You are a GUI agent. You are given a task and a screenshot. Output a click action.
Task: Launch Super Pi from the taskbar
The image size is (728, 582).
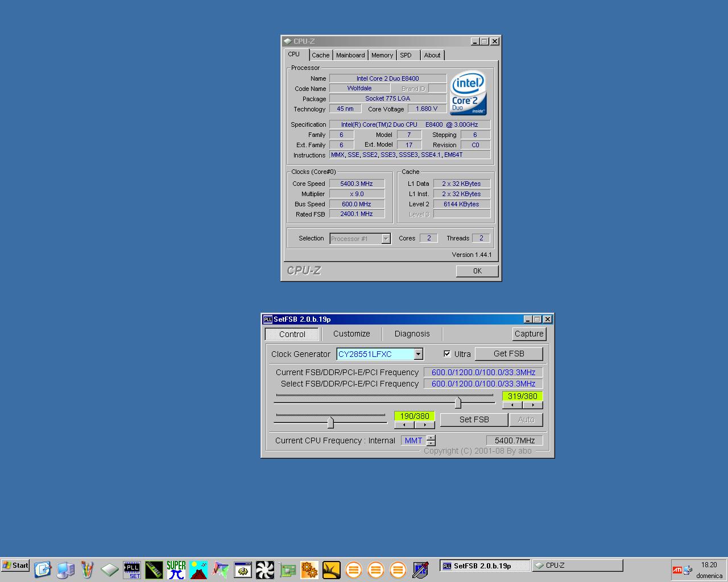coord(176,569)
